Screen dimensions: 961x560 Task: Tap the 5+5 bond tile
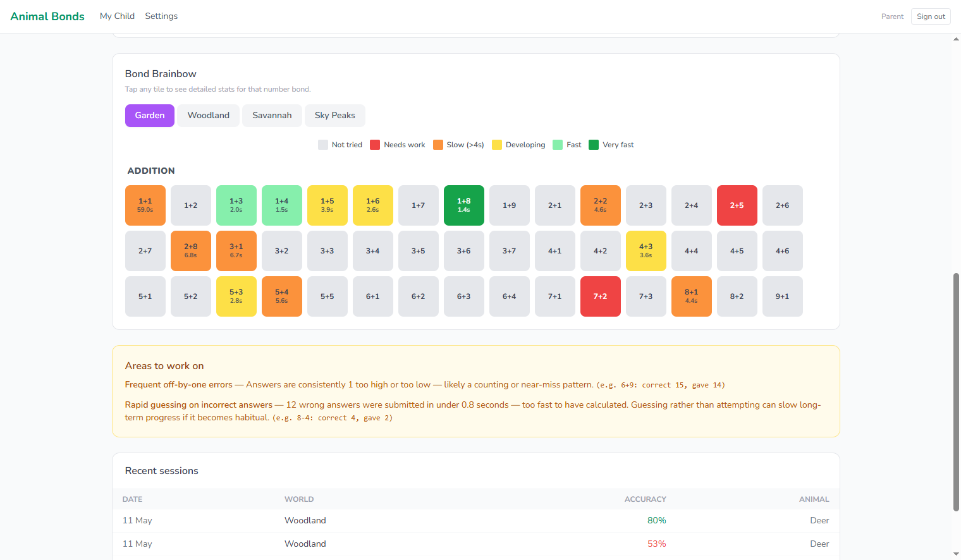point(327,296)
